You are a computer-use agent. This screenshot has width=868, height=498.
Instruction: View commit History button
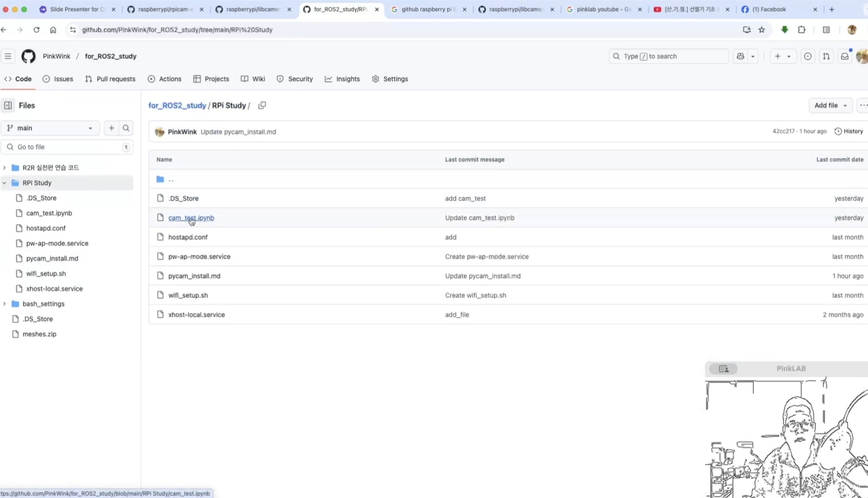click(x=849, y=131)
